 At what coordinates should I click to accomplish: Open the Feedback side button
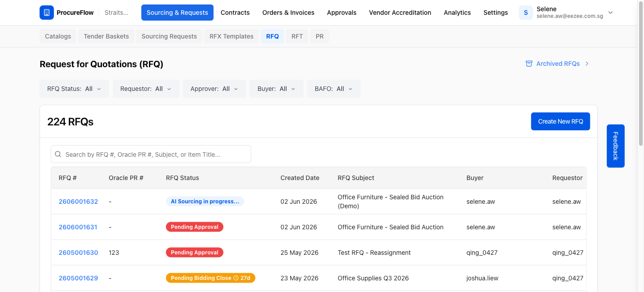pyautogui.click(x=615, y=146)
